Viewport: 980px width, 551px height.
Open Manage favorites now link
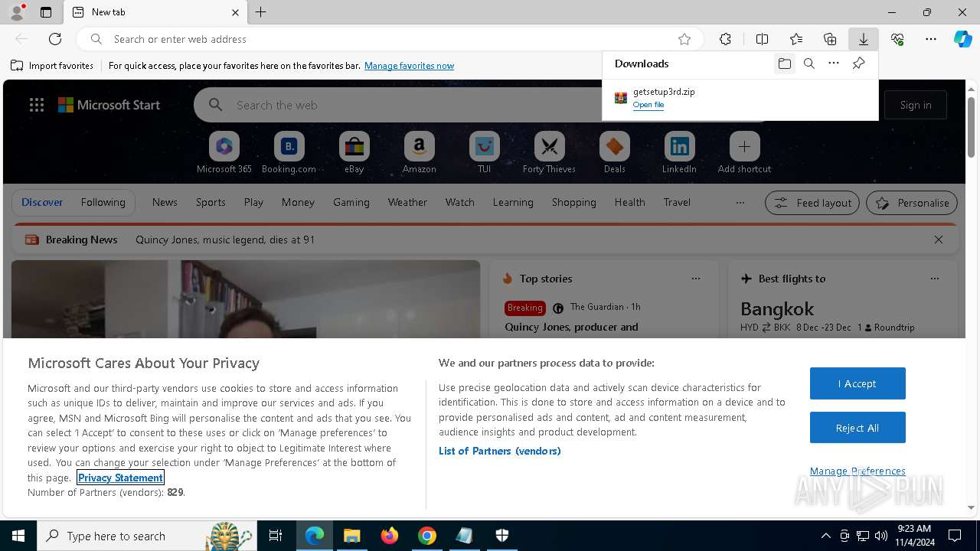pos(409,66)
